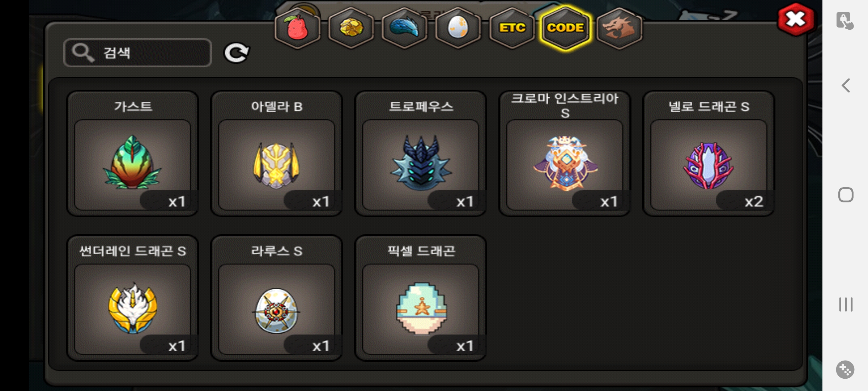This screenshot has height=391, width=868.
Task: Open the dragon head category tab
Action: point(619,28)
